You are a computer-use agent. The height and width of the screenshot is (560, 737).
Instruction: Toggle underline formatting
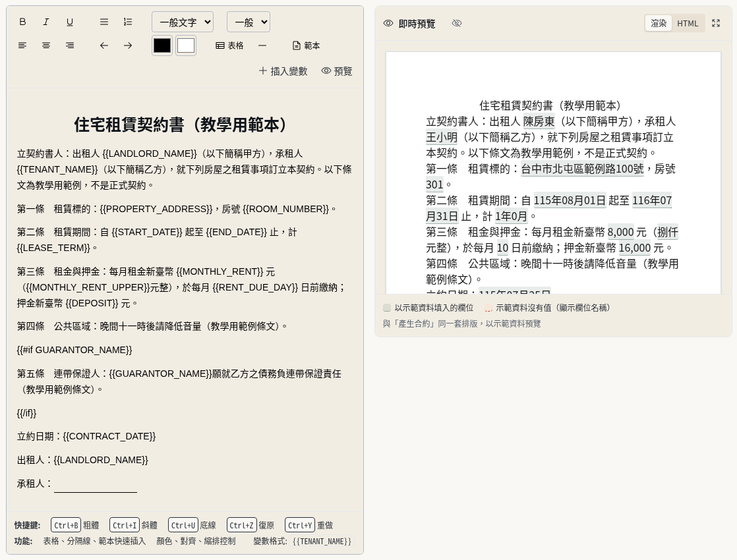click(x=70, y=22)
